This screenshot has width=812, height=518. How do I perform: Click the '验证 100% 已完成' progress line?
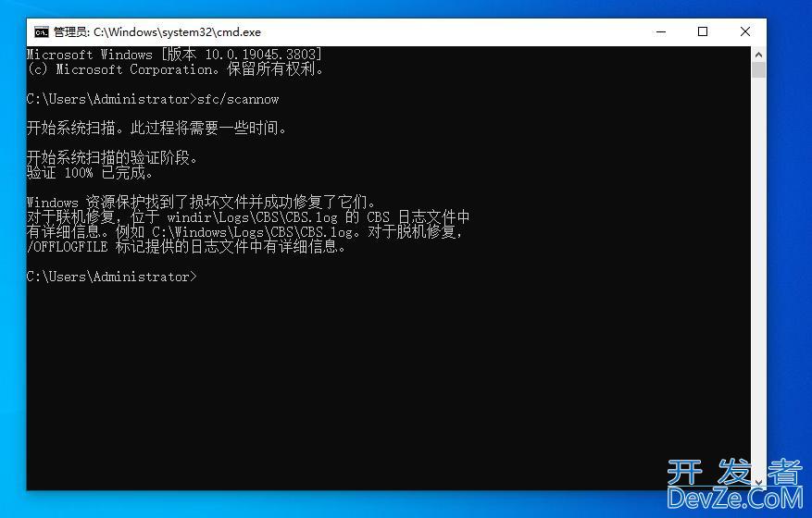[x=90, y=173]
